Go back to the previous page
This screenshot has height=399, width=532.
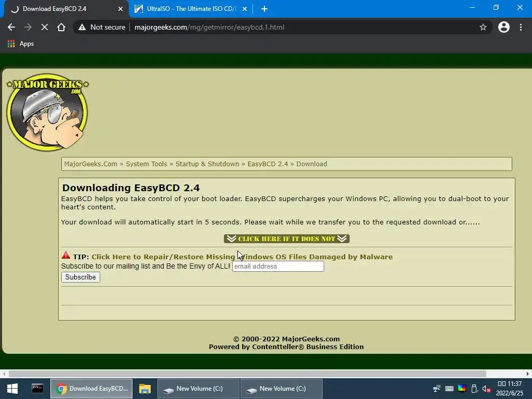(x=11, y=27)
